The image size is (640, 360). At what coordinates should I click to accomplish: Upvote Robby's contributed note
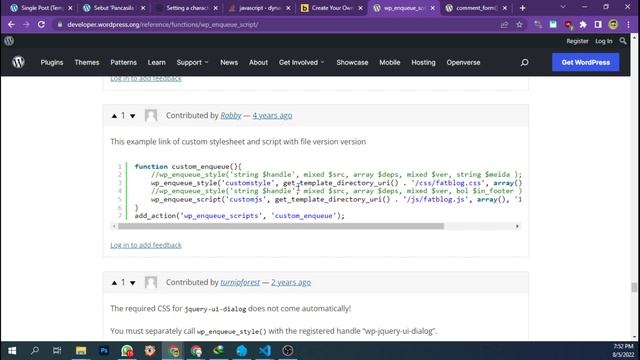[x=114, y=116]
